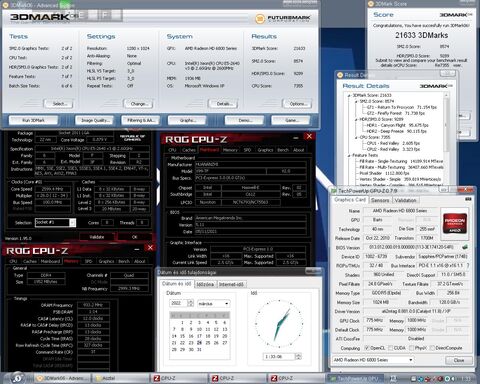The image size is (480, 384).
Task: Switch to the Sensors tab in GPU-Z
Action: click(x=380, y=200)
